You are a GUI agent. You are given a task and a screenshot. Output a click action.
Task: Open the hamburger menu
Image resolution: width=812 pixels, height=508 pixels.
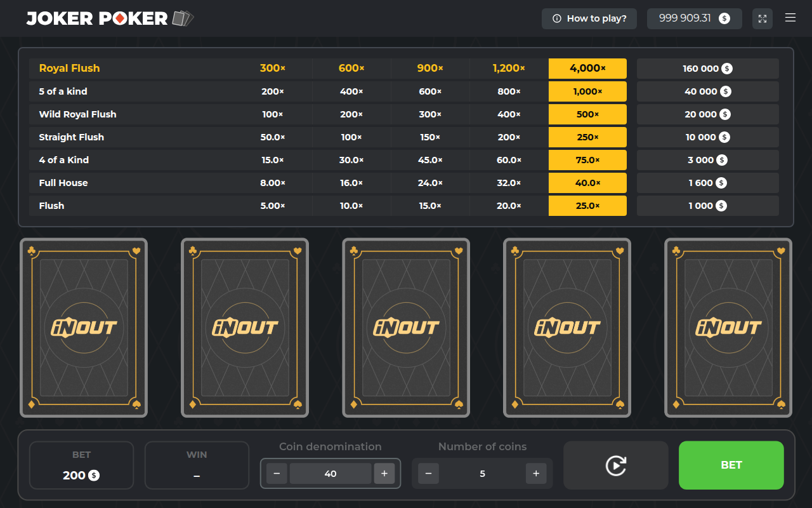(x=790, y=18)
